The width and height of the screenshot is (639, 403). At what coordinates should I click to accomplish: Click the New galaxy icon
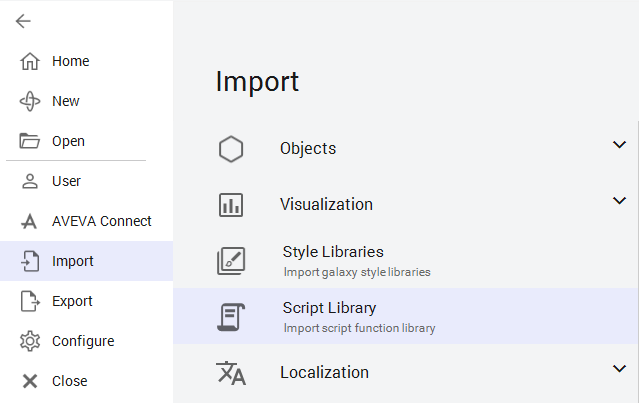tap(30, 101)
